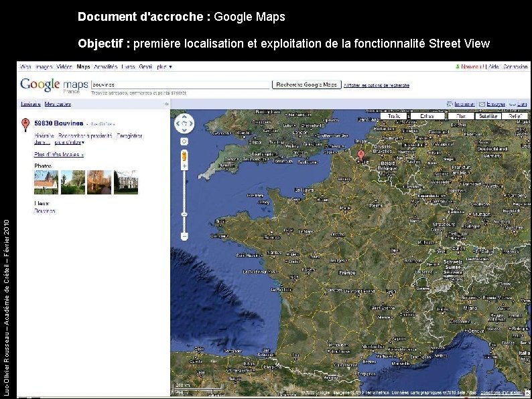Open Vidéos in the top bar
The image size is (532, 399).
(x=64, y=66)
